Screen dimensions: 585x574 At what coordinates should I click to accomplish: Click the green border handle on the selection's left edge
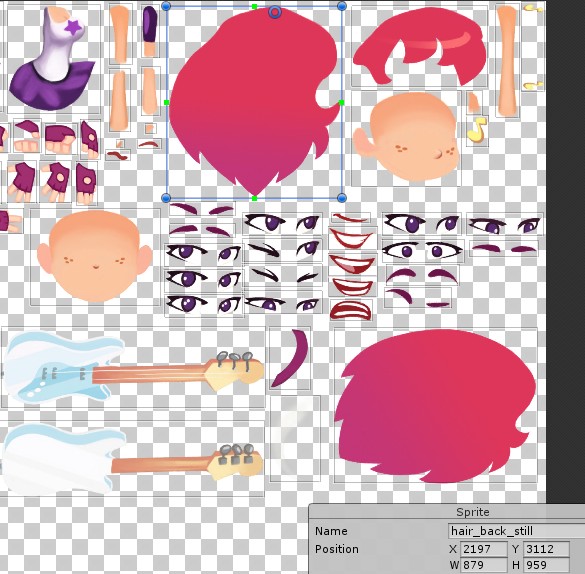[166, 102]
